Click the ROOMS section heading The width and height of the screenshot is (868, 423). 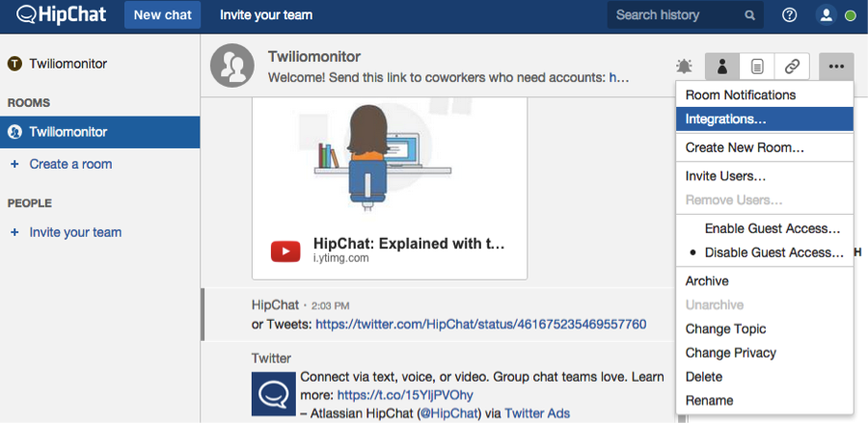[29, 103]
